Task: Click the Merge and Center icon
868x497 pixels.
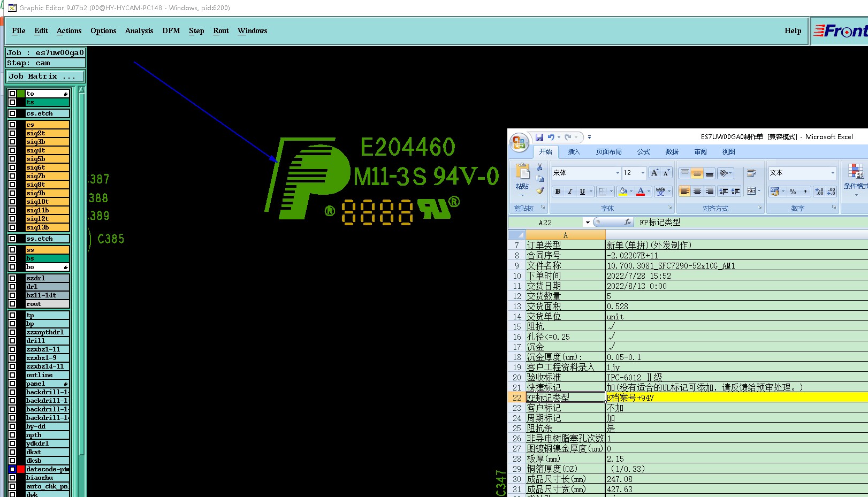Action: [x=751, y=191]
